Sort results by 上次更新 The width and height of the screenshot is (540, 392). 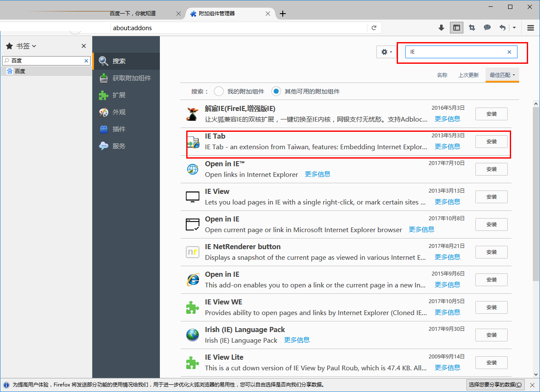(469, 75)
